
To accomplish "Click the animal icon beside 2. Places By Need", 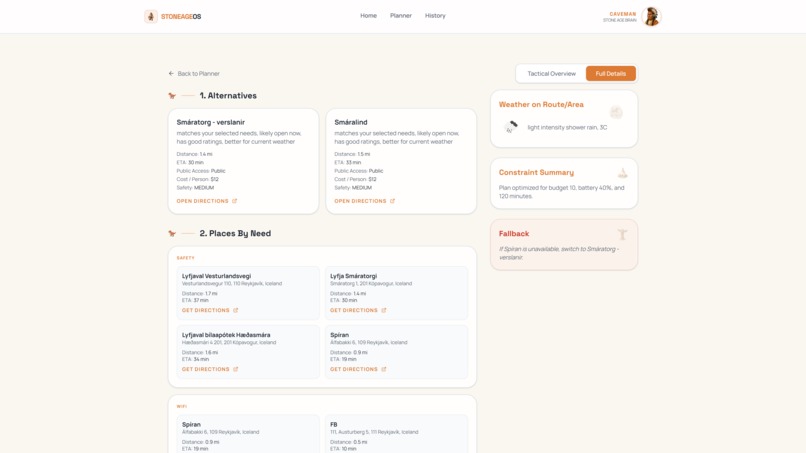I will [x=172, y=233].
